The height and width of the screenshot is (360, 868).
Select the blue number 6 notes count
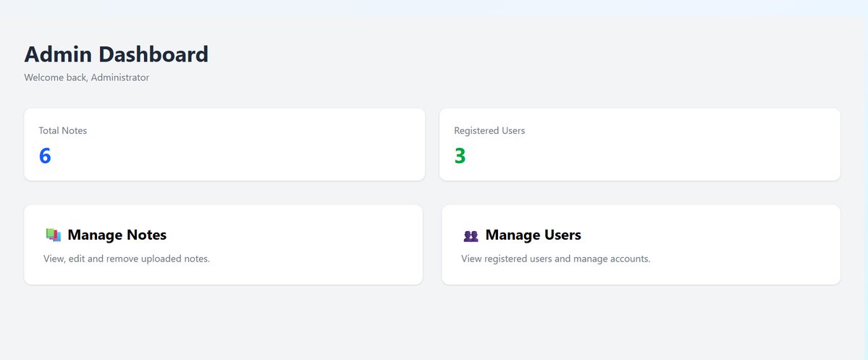[x=45, y=156]
